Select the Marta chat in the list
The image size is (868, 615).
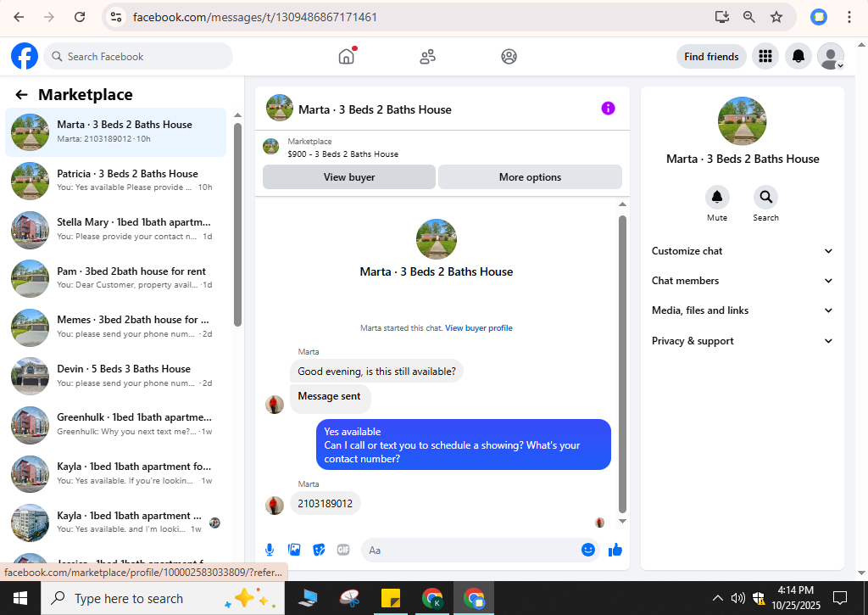pyautogui.click(x=115, y=131)
